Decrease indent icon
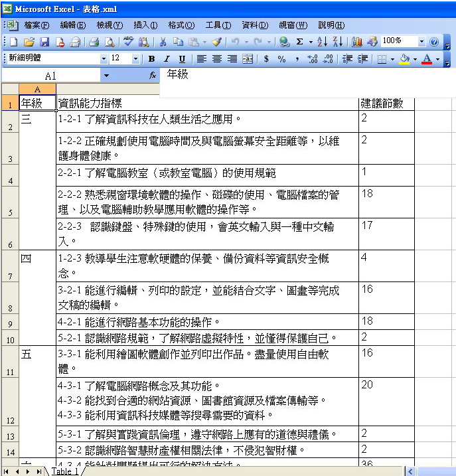The width and height of the screenshot is (456, 476). (x=347, y=58)
